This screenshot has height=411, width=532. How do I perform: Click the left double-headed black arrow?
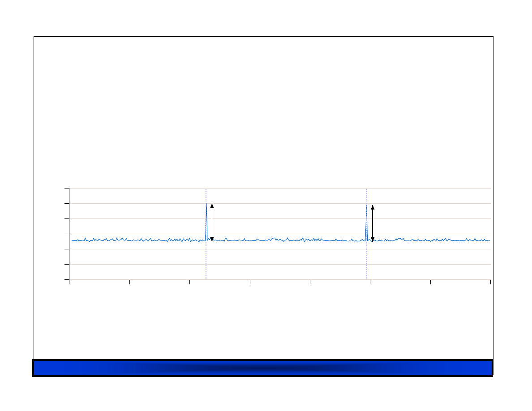tap(212, 223)
